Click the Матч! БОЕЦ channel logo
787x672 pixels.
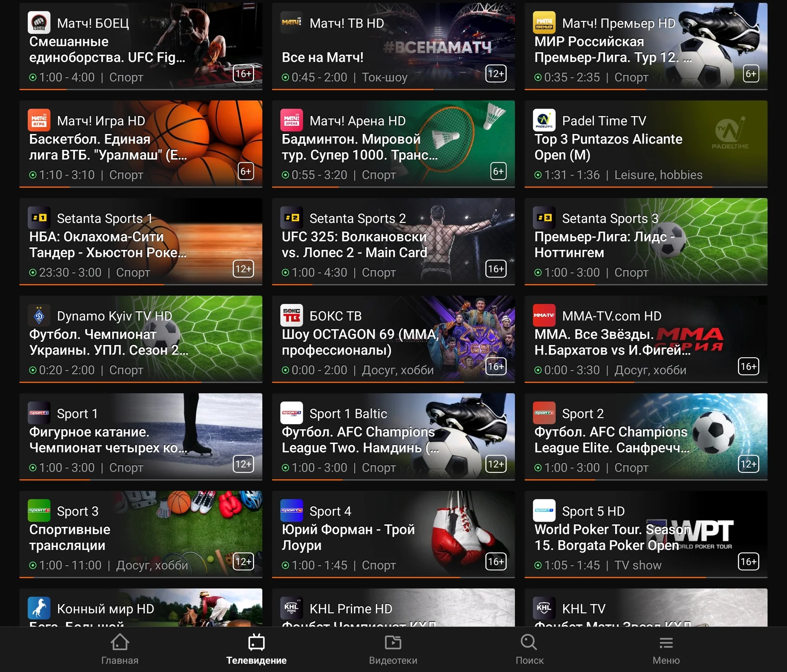click(39, 23)
